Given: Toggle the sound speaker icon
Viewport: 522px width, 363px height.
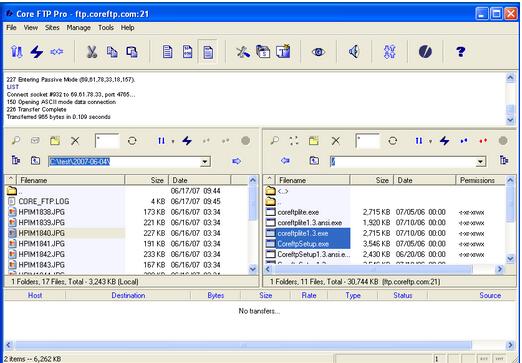Looking at the screenshot, I should [354, 52].
